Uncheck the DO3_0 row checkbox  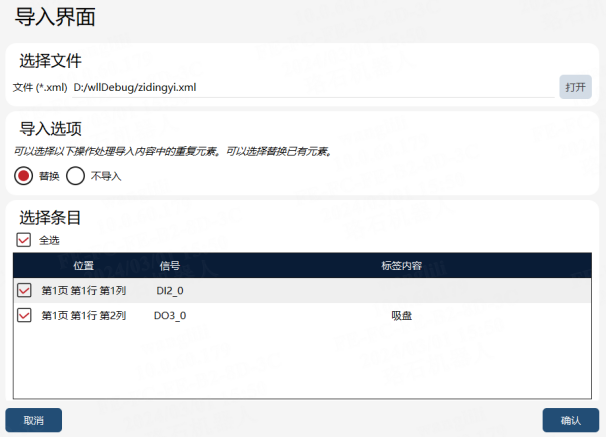[24, 315]
